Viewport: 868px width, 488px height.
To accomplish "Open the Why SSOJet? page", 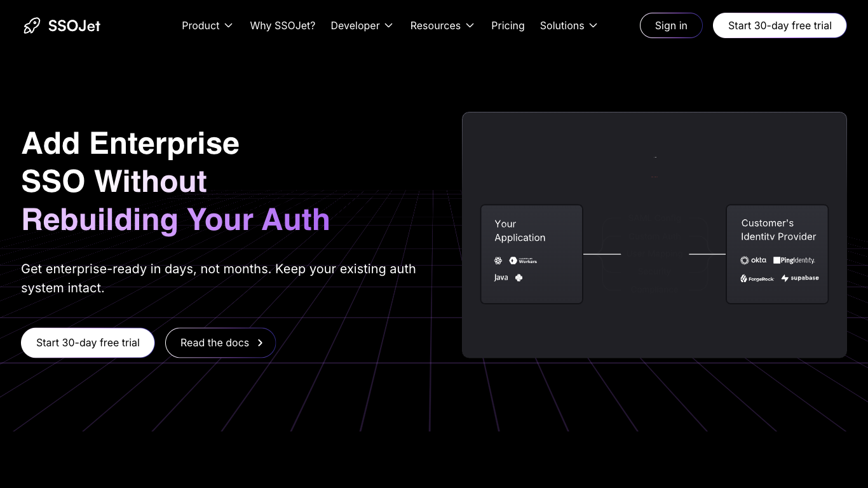I will coord(283,25).
